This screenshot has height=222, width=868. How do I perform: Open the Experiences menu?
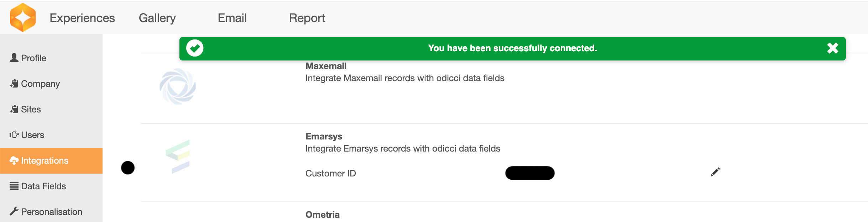tap(82, 18)
